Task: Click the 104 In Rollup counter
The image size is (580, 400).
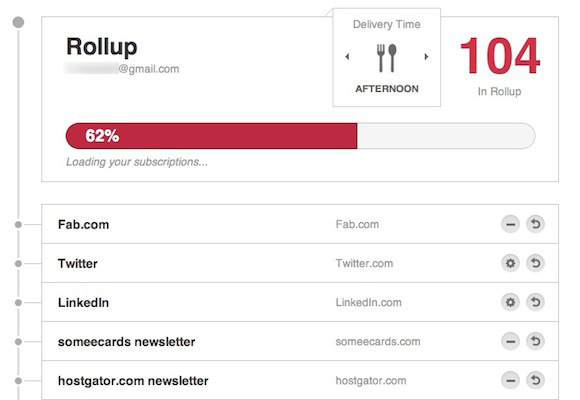Action: (x=500, y=66)
